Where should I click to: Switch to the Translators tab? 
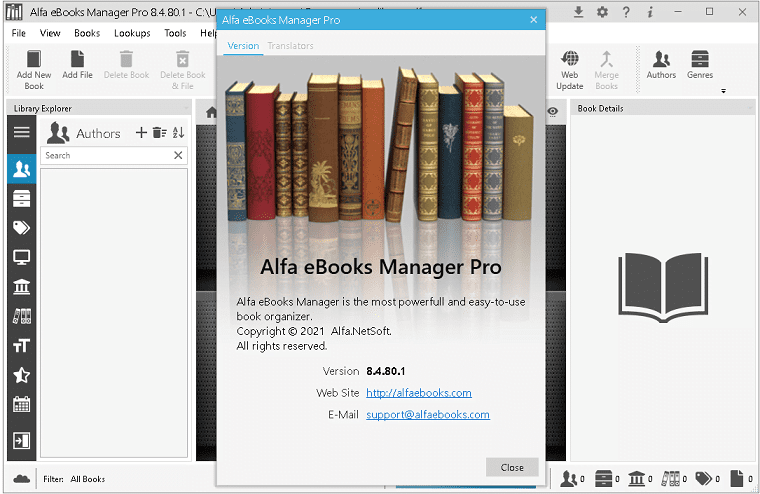click(290, 46)
